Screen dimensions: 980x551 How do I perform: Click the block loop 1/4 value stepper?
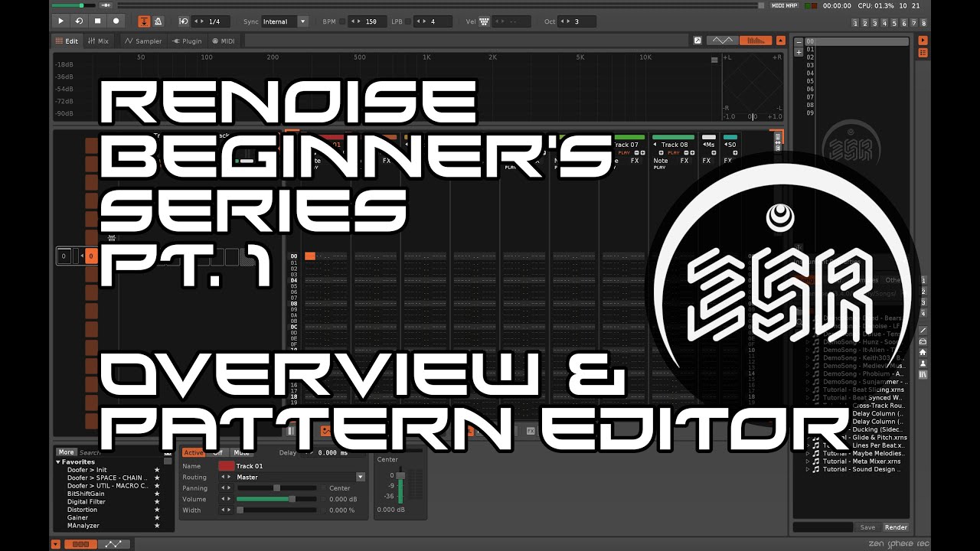pos(212,21)
